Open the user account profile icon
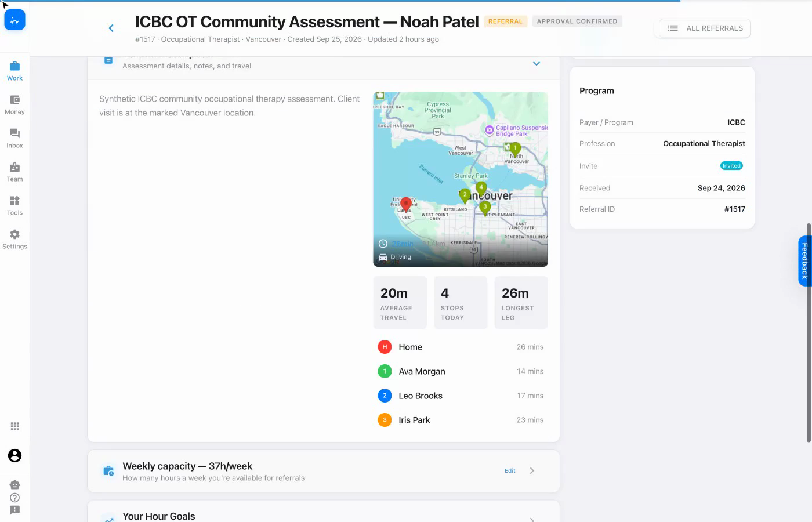 (15, 456)
